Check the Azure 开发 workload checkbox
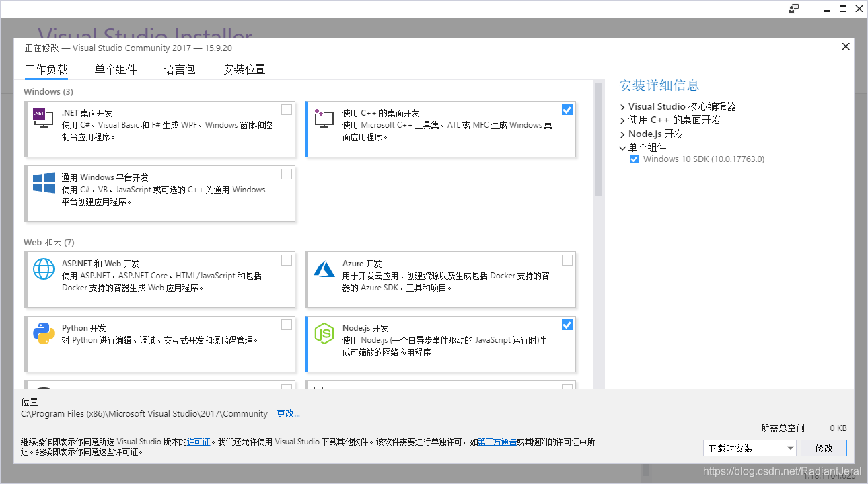This screenshot has width=868, height=484. pyautogui.click(x=567, y=260)
